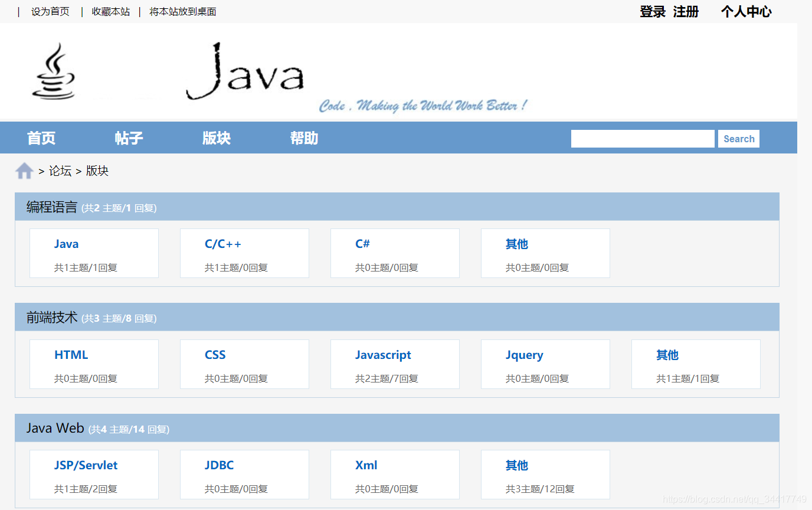This screenshot has width=812, height=510.
Task: Open the 登录 login link
Action: [x=653, y=12]
